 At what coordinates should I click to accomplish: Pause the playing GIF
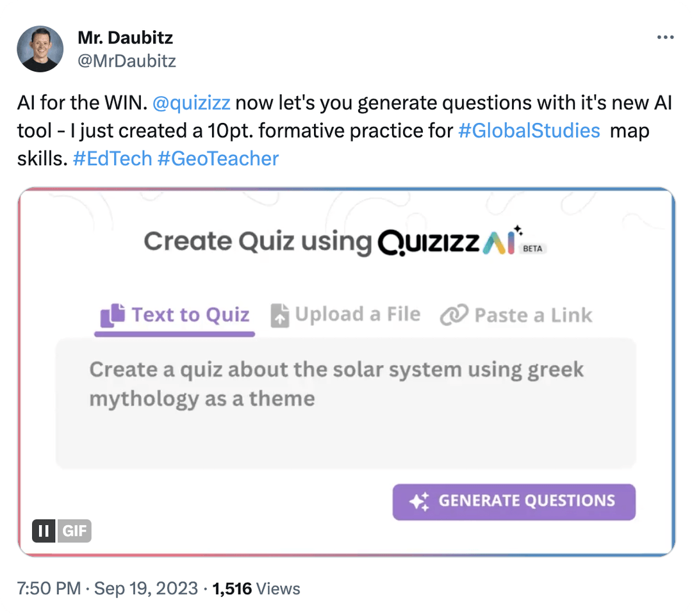[43, 531]
